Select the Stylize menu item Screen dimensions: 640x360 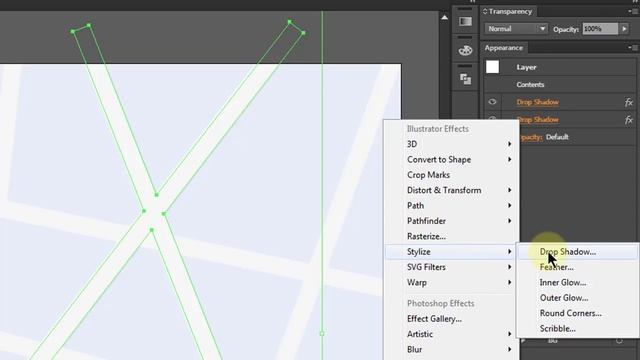(x=450, y=252)
